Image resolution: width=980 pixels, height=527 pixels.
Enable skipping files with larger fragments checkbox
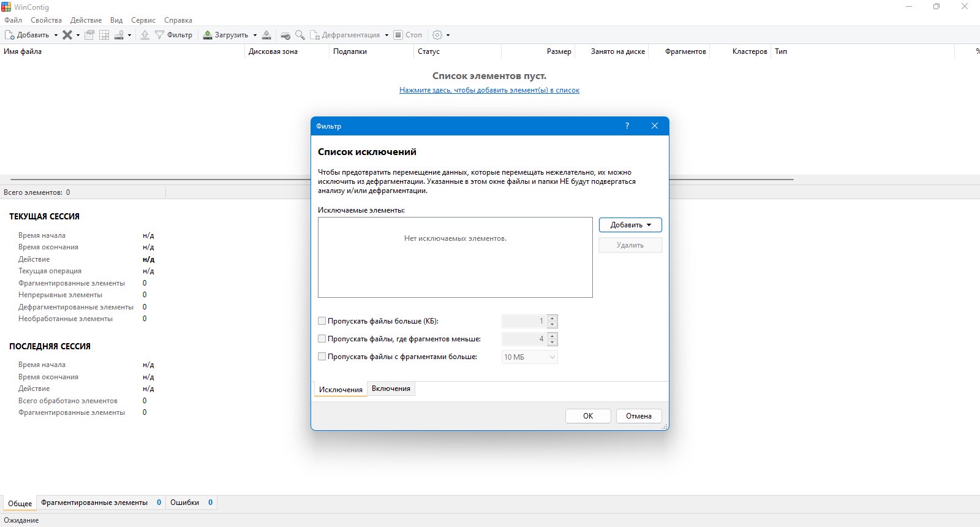(322, 357)
